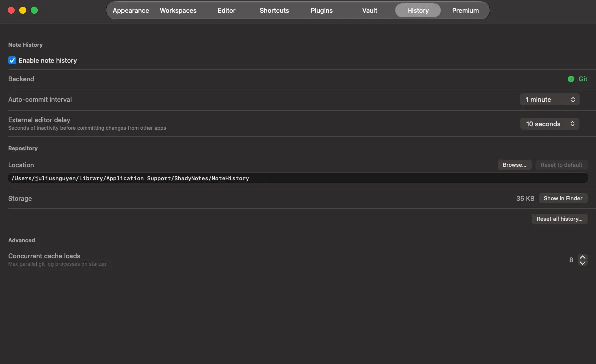Viewport: 596px width, 364px height.
Task: Click the Auto-commit interval label
Action: [40, 99]
